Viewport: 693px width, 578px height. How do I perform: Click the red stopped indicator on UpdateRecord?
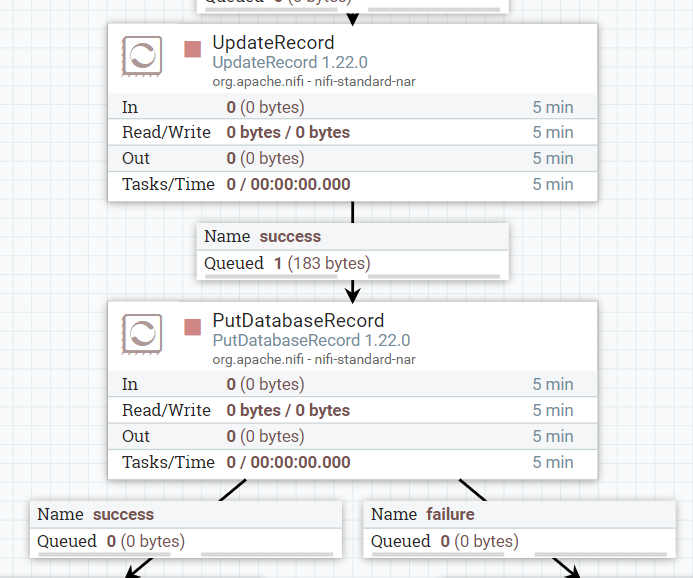(193, 49)
